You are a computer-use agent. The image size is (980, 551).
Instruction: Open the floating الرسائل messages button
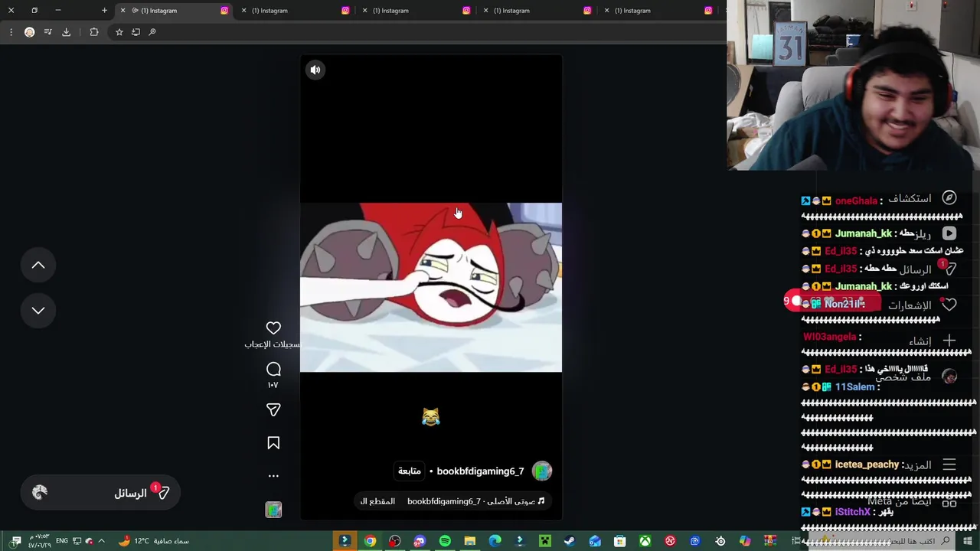point(100,493)
